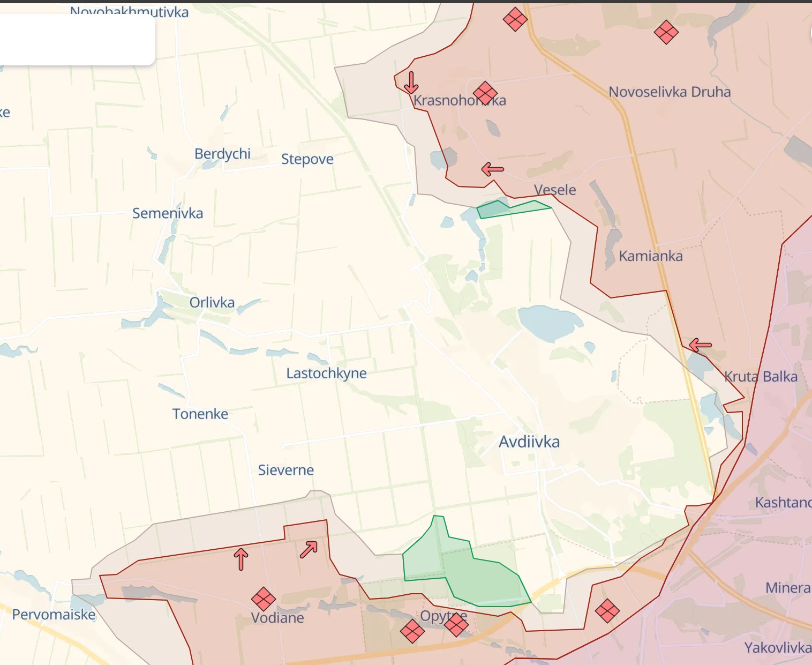Select the Berdychi village label
Screen dimensions: 812x665
click(x=222, y=154)
